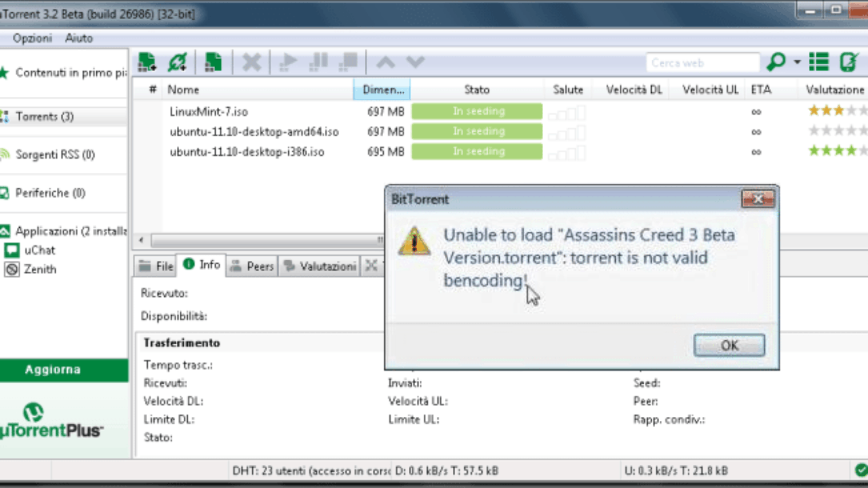Click the DHT: 23 utenti status entry

coord(311,470)
